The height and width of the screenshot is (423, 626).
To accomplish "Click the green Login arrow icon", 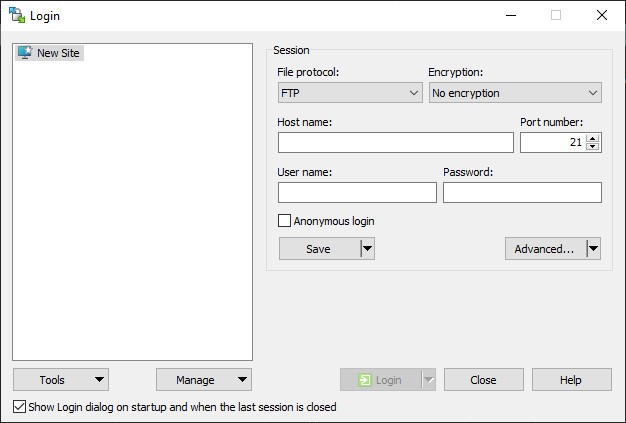I will (365, 380).
